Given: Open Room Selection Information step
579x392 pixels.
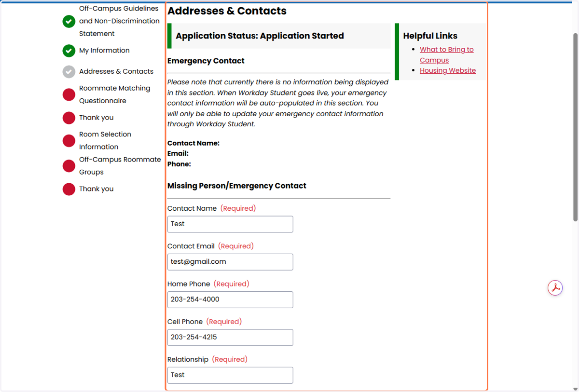Looking at the screenshot, I should coord(105,141).
